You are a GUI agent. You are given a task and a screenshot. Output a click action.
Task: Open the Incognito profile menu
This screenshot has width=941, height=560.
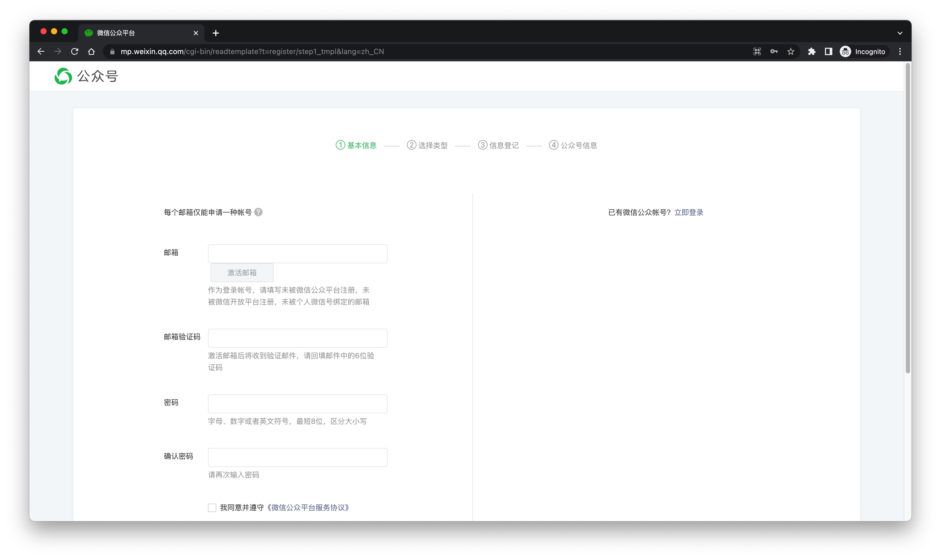862,52
